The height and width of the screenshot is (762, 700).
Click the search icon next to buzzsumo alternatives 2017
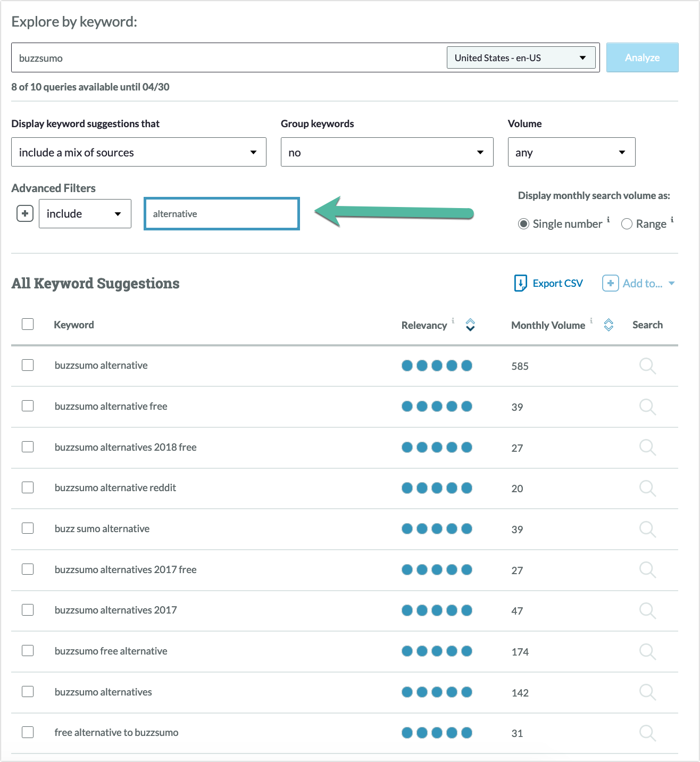point(647,611)
